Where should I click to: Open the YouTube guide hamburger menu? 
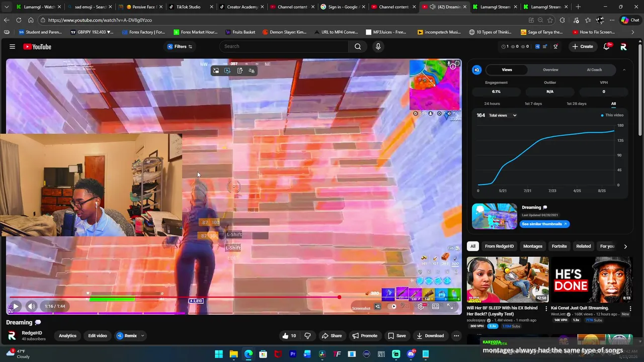tap(12, 46)
